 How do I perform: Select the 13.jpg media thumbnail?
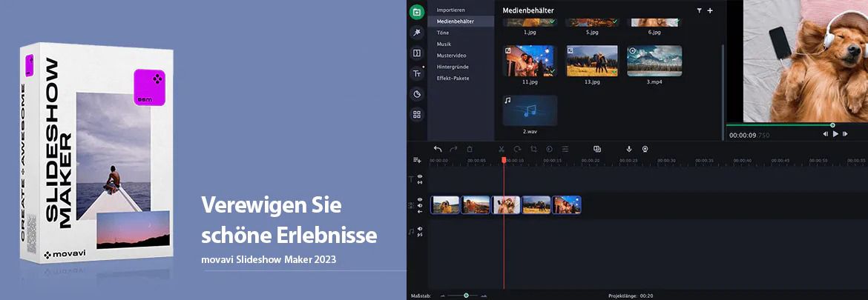[592, 61]
